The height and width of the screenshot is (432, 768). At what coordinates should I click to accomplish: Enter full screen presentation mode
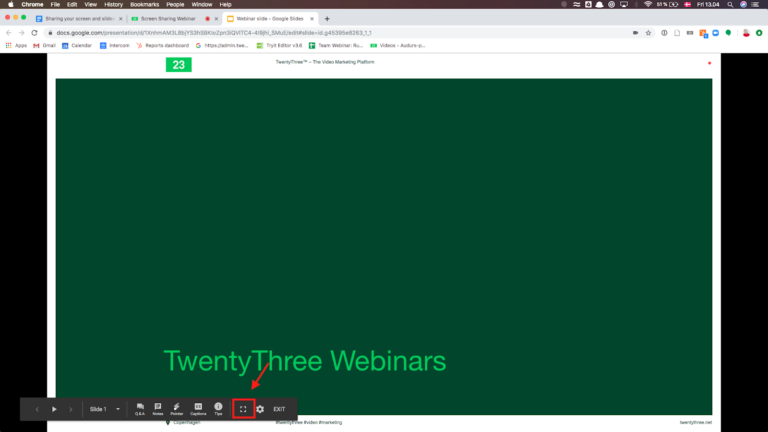(243, 409)
